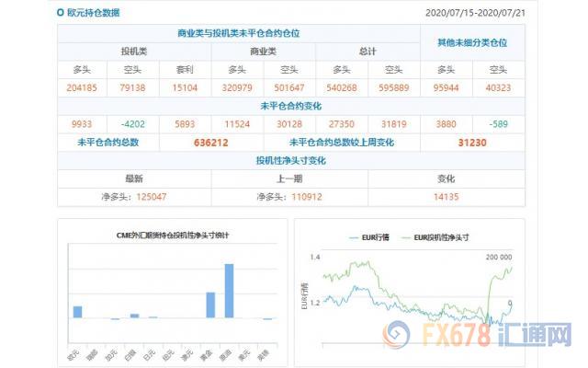Select the negative change value -589
588x368 pixels.
pos(498,124)
